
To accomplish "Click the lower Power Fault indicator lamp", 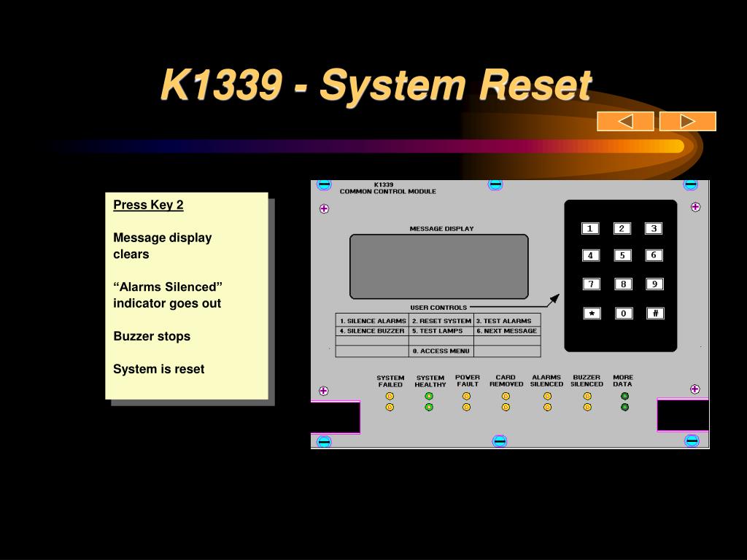I will [x=466, y=408].
